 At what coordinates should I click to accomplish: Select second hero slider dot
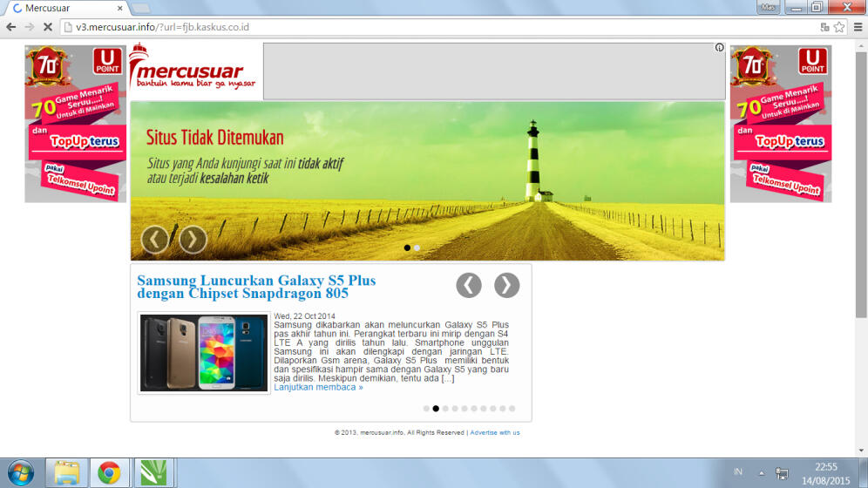[x=417, y=247]
